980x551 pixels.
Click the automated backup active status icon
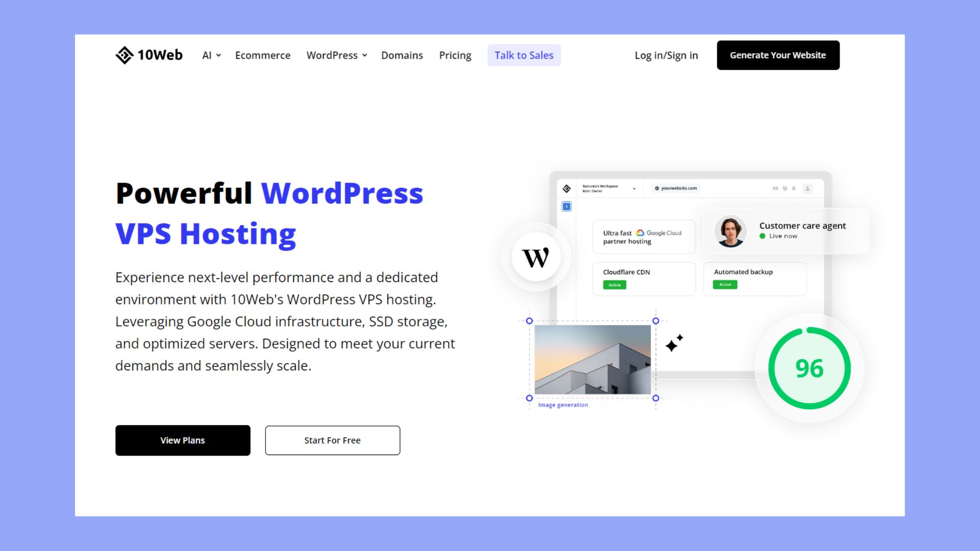pyautogui.click(x=726, y=285)
